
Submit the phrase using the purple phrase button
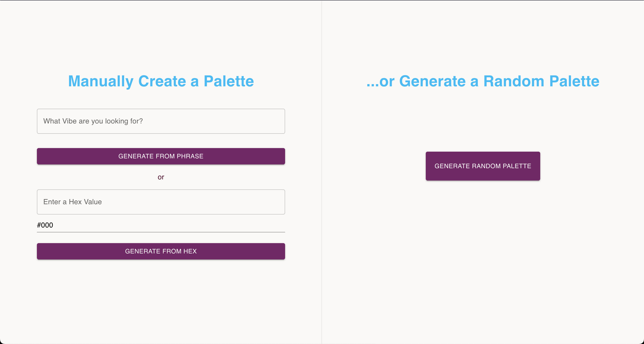(161, 156)
